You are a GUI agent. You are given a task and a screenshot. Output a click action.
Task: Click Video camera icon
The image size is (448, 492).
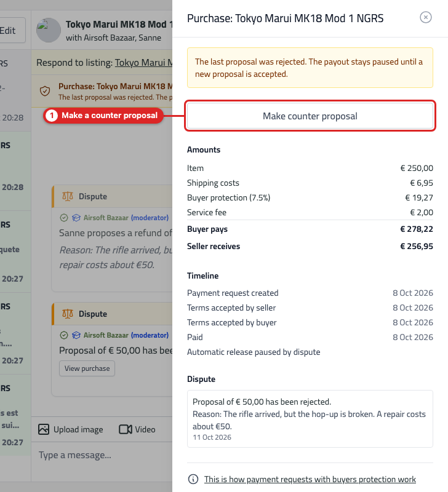click(126, 429)
